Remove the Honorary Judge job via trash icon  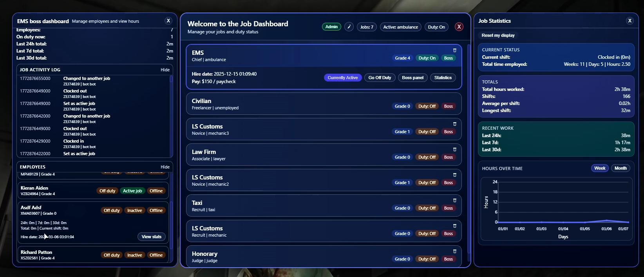tap(455, 251)
